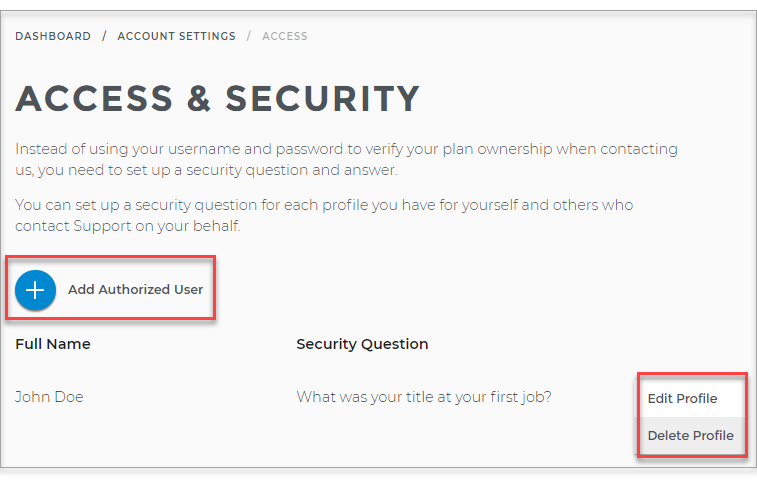
Task: Click the line starting 'us, you need to set up'
Action: tap(206, 170)
